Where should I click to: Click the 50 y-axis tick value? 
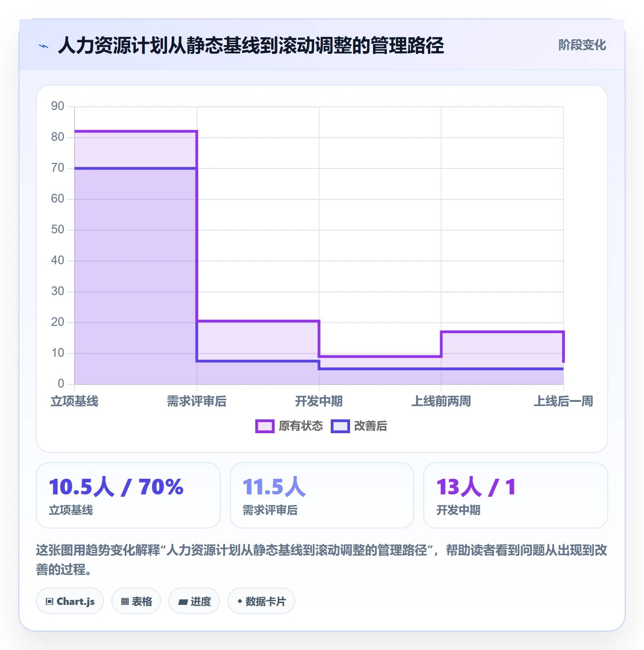(x=57, y=230)
